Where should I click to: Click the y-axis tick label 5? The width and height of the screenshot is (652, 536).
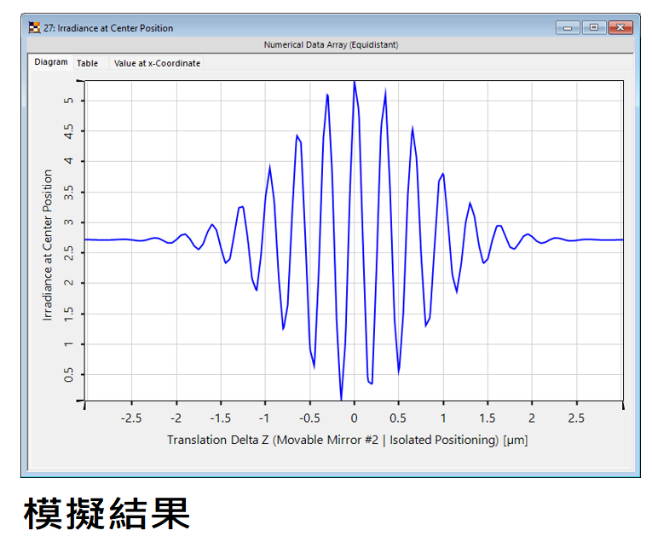pos(68,100)
